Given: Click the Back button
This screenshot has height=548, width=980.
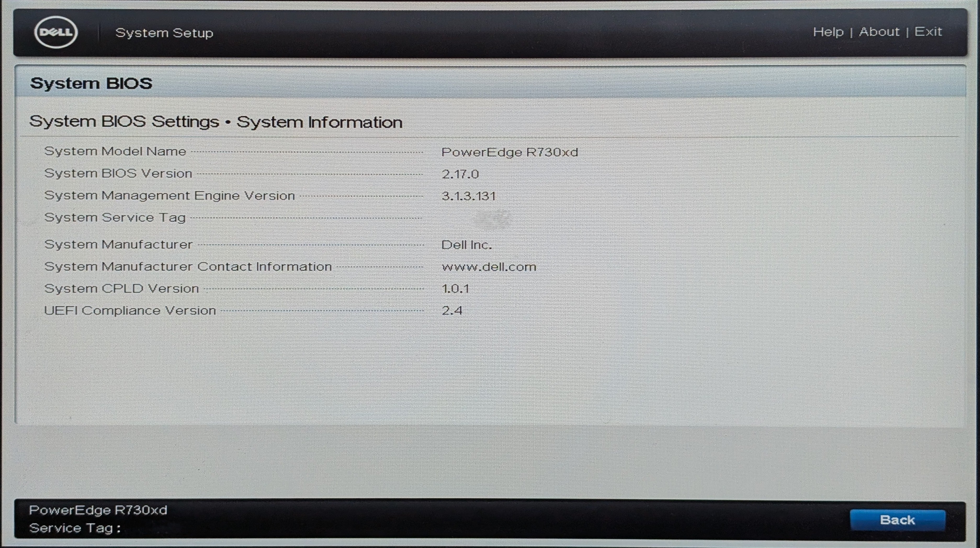Looking at the screenshot, I should (x=897, y=520).
